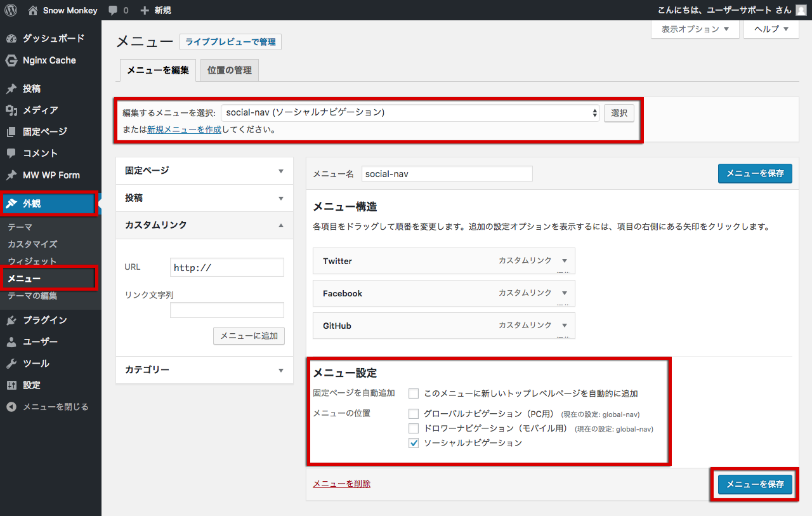Screen dimensions: 812x516
Task: Click the プラグイン plug icon
Action: 11,321
